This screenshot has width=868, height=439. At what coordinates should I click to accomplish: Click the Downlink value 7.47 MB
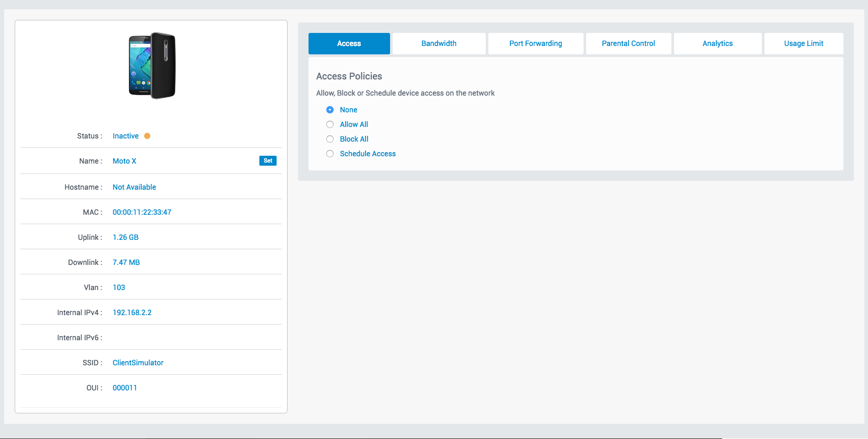(126, 262)
